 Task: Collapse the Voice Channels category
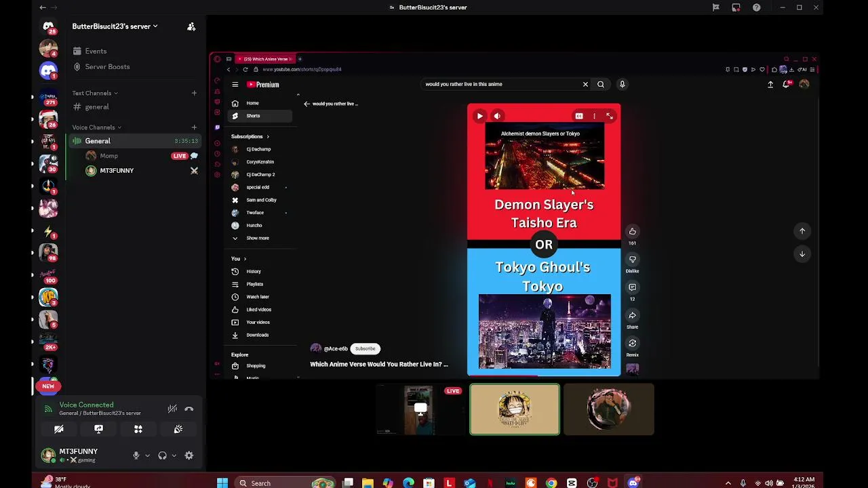pyautogui.click(x=97, y=127)
